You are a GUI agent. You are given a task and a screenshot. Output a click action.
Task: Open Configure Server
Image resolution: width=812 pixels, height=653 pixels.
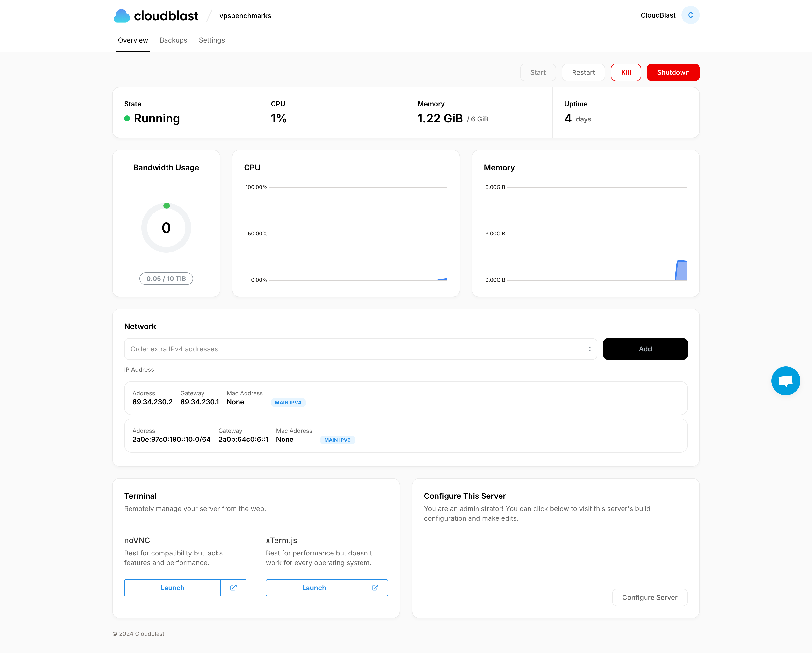point(650,597)
